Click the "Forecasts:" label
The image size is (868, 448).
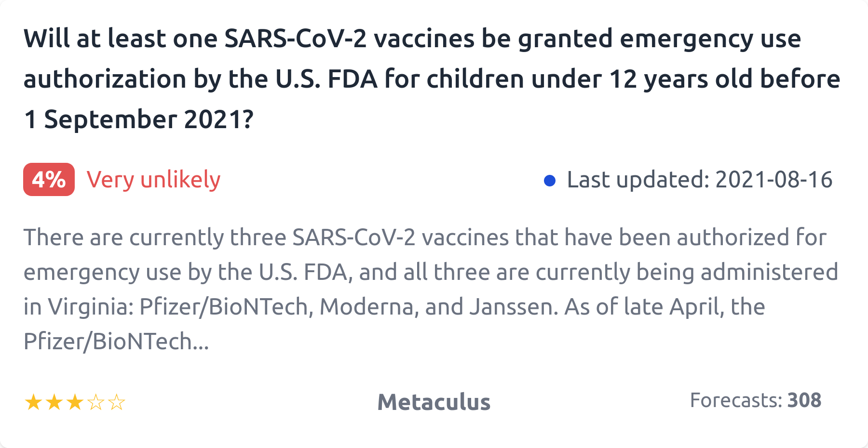click(x=736, y=400)
